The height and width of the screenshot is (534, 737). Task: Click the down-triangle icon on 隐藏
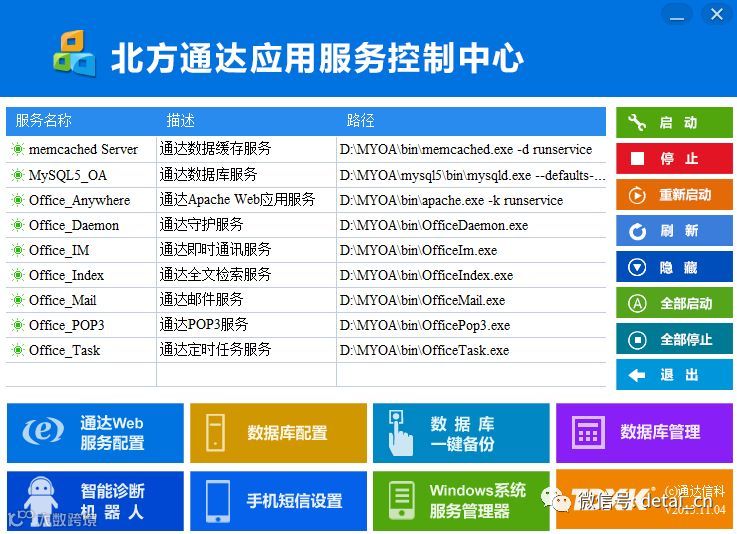637,267
